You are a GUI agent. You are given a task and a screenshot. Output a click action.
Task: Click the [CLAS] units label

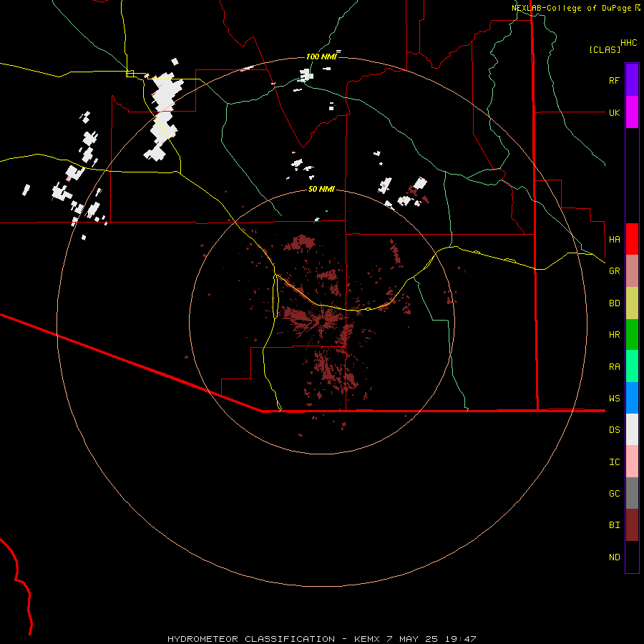click(x=605, y=50)
